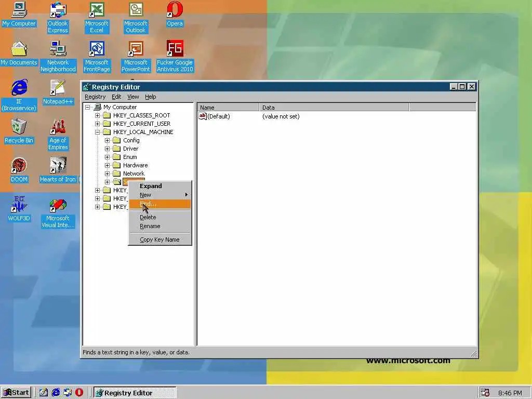Click the quick launch icon between IE and Opera

[68, 393]
